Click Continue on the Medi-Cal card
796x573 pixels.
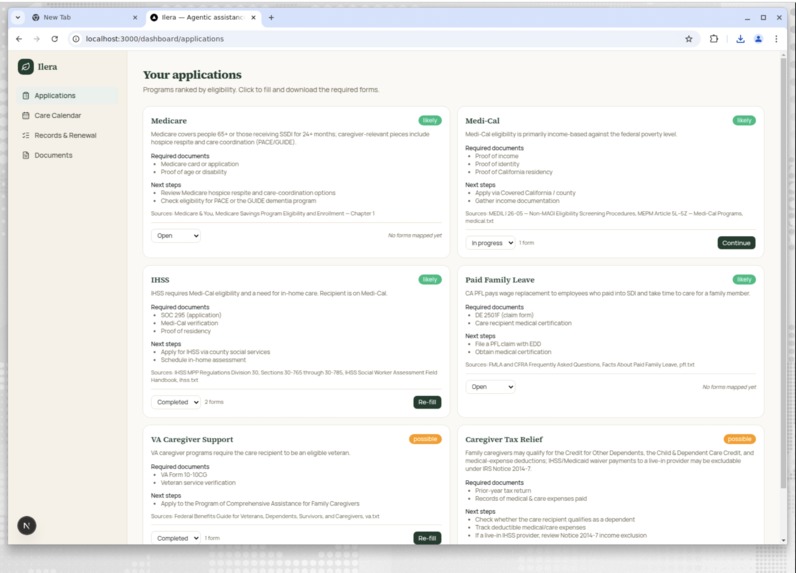point(736,243)
